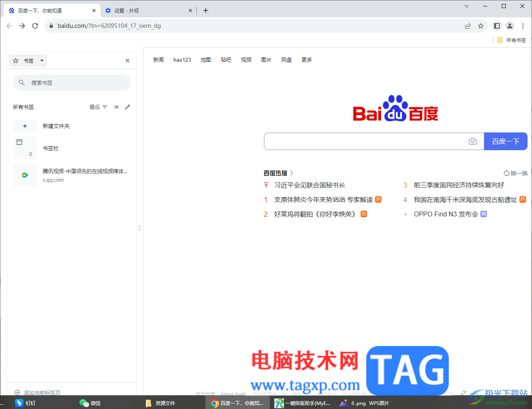Focus the 搜索书签 search field
The image size is (532, 409).
tap(72, 83)
